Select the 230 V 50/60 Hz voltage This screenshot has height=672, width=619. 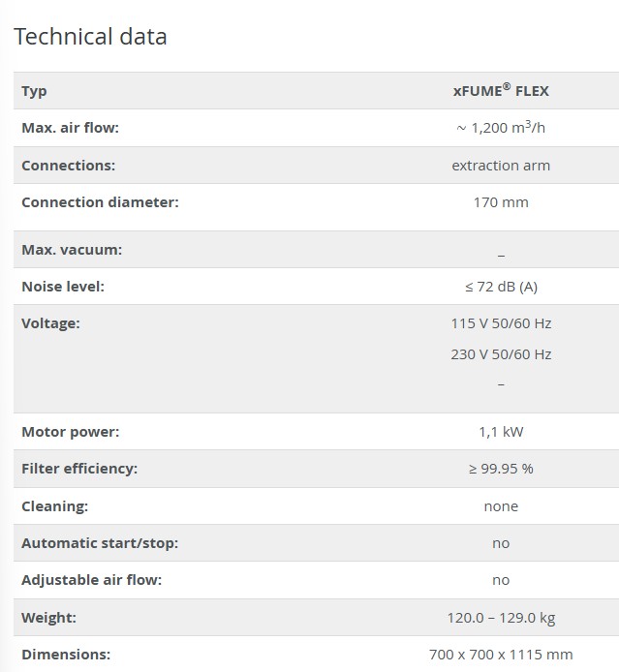(501, 354)
